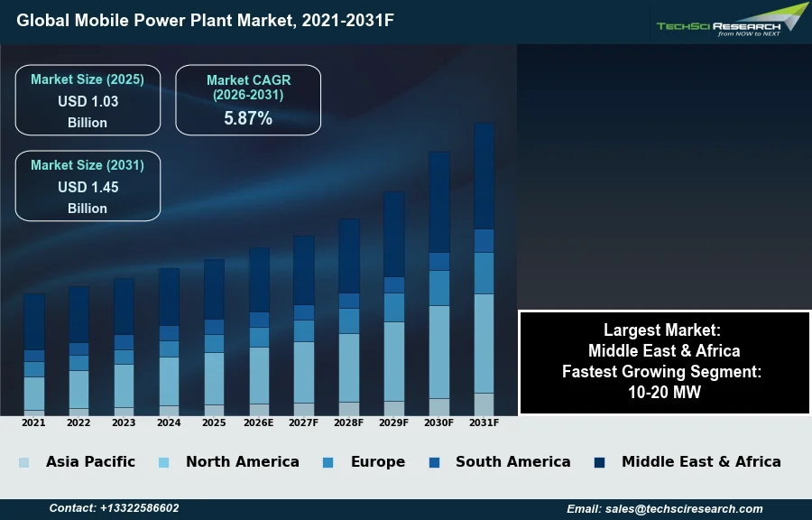Click the Asia Pacific legend color square
The width and height of the screenshot is (812, 520).
click(x=23, y=462)
